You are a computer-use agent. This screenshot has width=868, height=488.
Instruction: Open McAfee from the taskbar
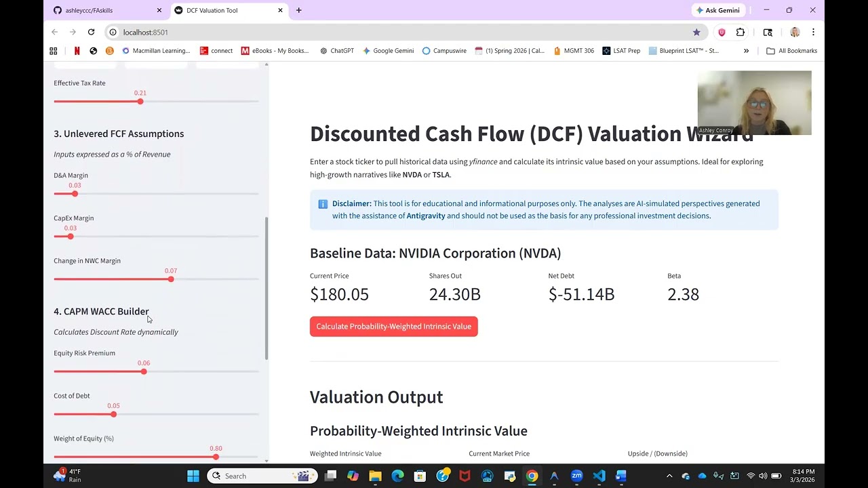coord(465,476)
